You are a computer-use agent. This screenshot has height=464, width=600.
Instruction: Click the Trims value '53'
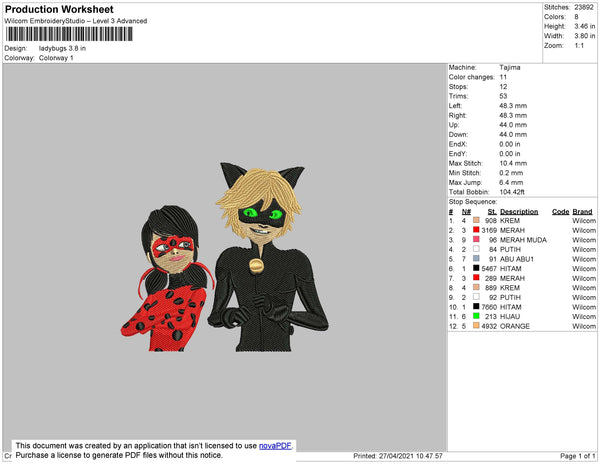coord(503,96)
